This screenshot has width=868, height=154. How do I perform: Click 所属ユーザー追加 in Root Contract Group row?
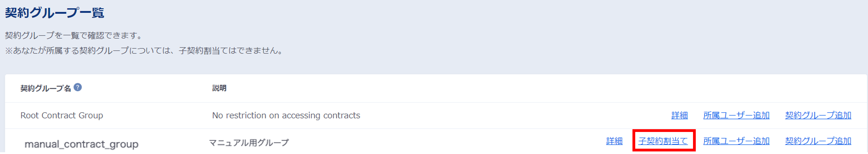click(x=736, y=115)
